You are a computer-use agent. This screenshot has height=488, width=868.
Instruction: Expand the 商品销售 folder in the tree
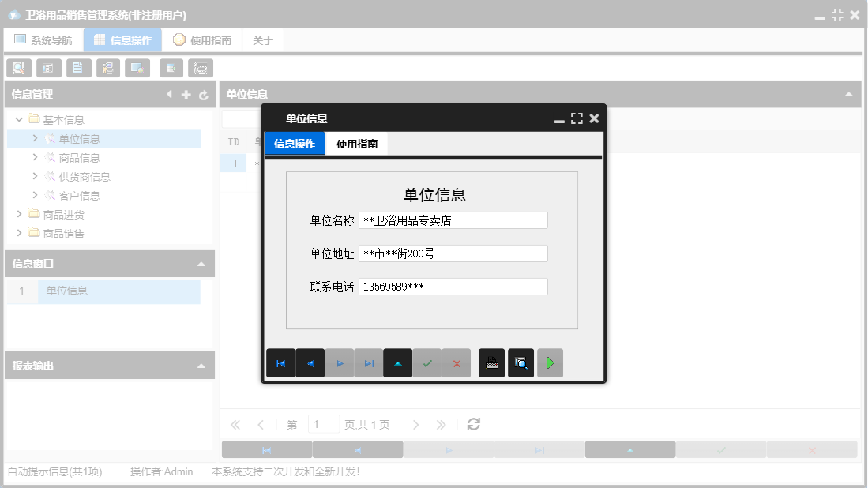19,233
